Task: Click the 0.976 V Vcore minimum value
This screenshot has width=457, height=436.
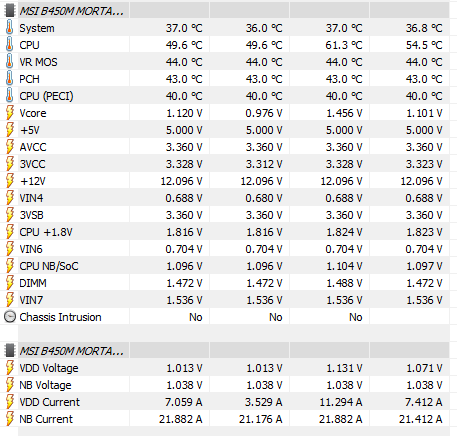Action: click(264, 113)
